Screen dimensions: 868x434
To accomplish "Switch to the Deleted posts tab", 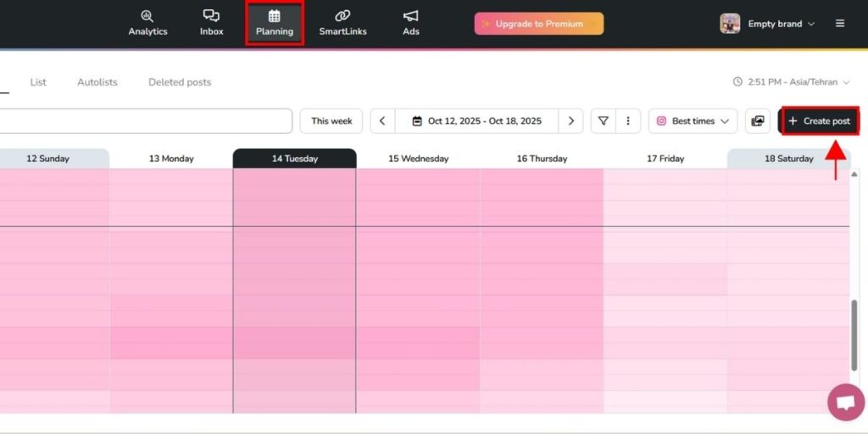I will click(180, 82).
